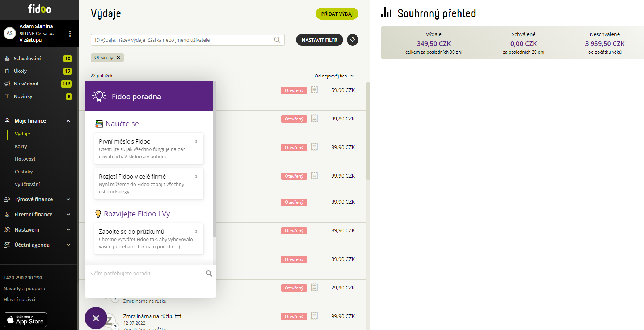Select Vyúčtování submenu item
The width and height of the screenshot is (644, 330).
coord(28,184)
